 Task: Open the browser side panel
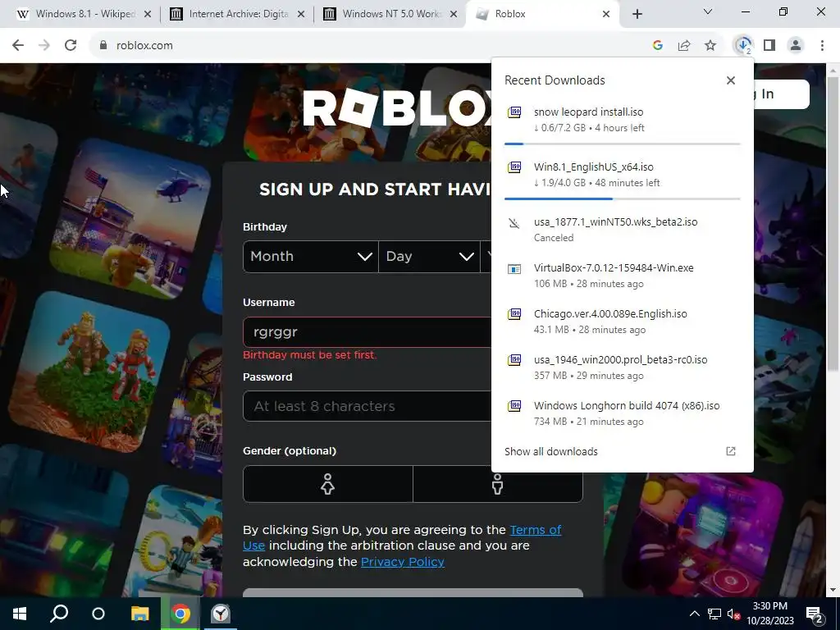pos(769,46)
